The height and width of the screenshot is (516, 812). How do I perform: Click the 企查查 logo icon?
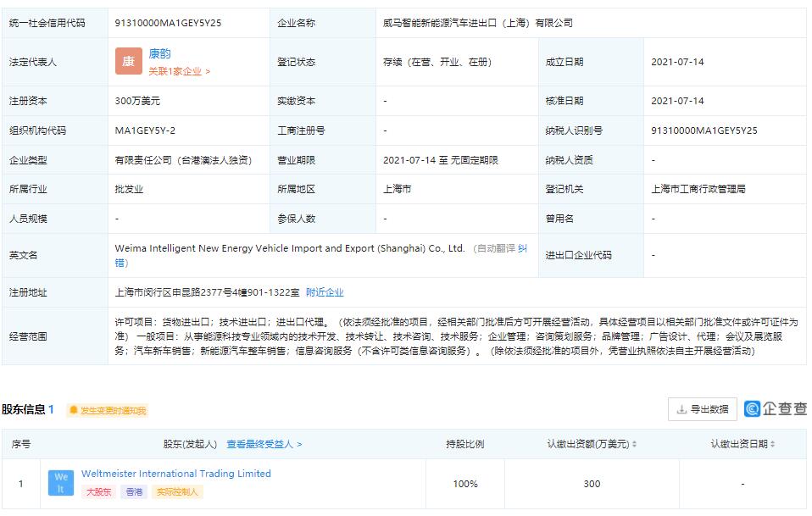tap(752, 409)
